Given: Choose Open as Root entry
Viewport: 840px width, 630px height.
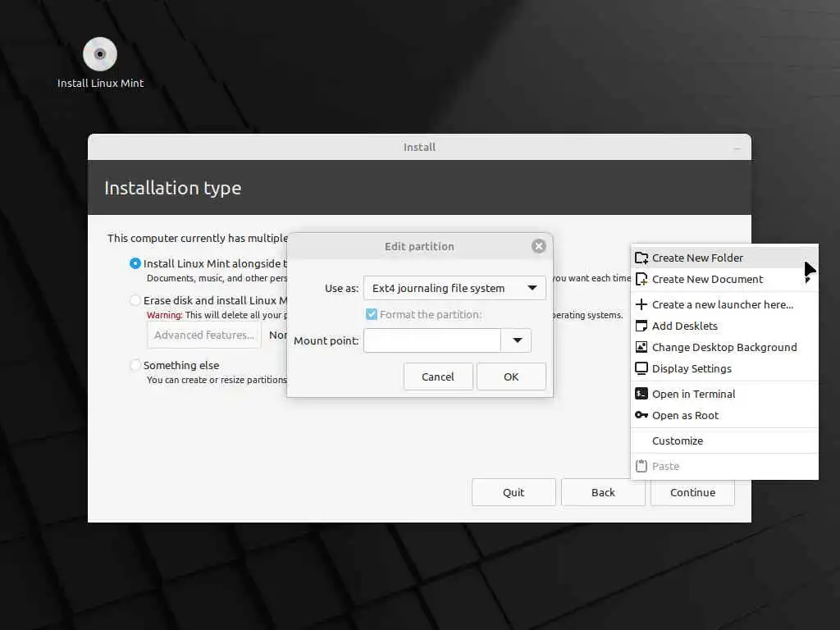Looking at the screenshot, I should coord(724,416).
